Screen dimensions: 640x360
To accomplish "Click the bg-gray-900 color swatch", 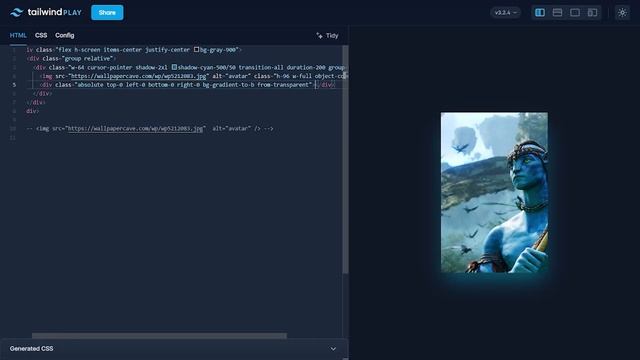I will (196, 49).
